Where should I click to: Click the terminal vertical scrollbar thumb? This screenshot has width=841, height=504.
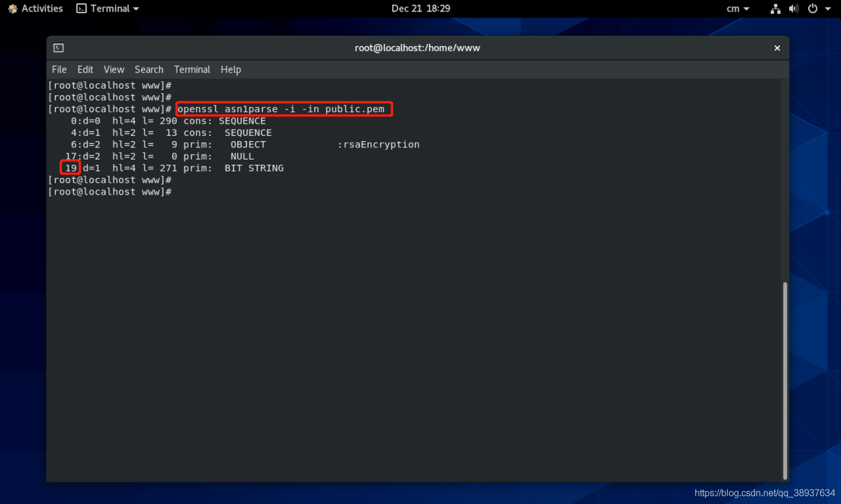(785, 380)
